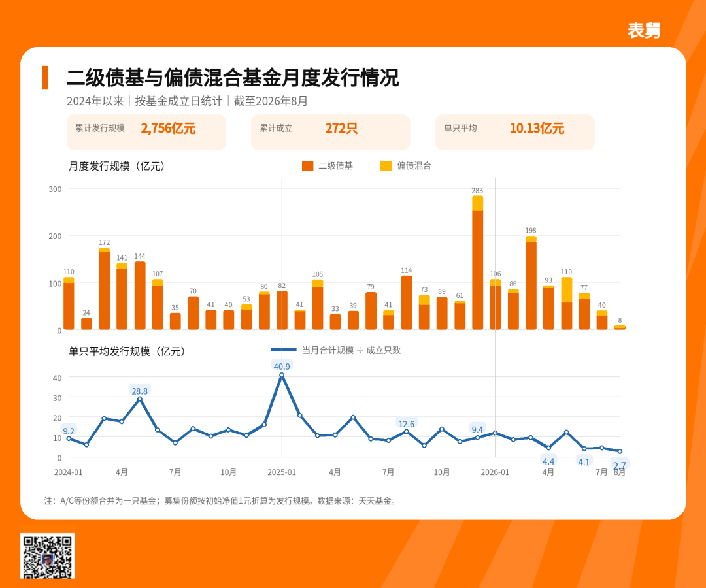This screenshot has height=588, width=706.
Task: Click the bar labeled 198
Action: 531,283
